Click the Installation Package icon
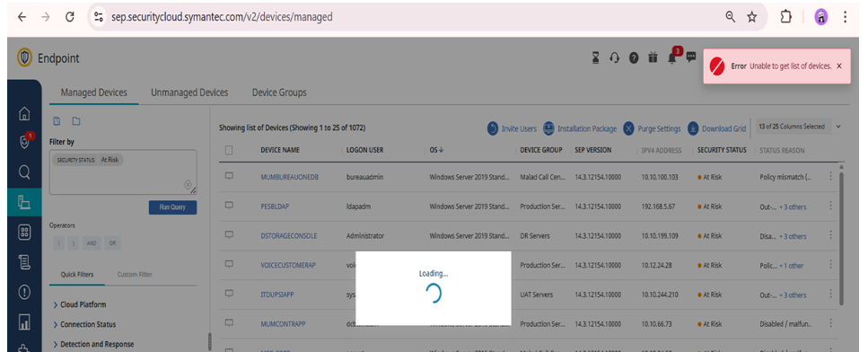868x352 pixels. 548,128
